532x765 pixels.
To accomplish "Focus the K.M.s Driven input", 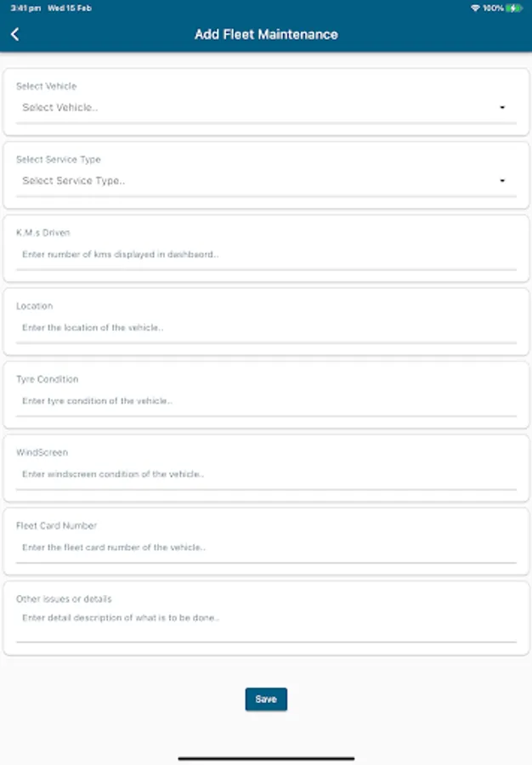I will [x=265, y=254].
